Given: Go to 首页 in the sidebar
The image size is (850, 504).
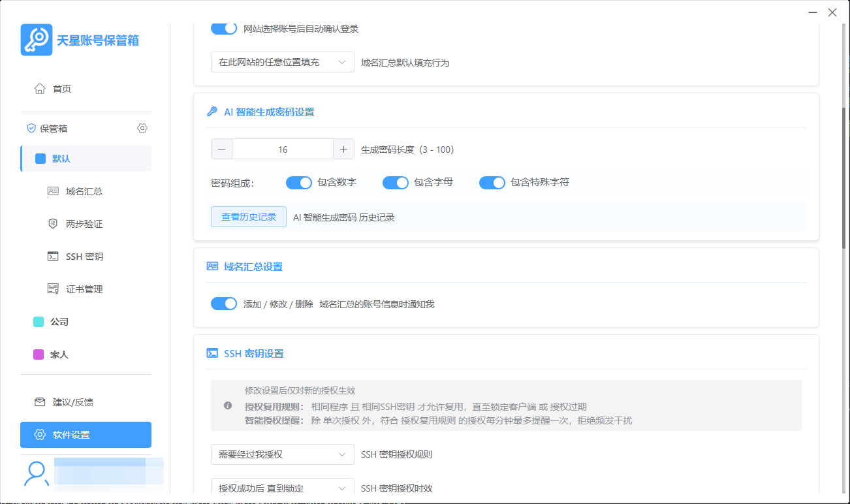Looking at the screenshot, I should [62, 89].
